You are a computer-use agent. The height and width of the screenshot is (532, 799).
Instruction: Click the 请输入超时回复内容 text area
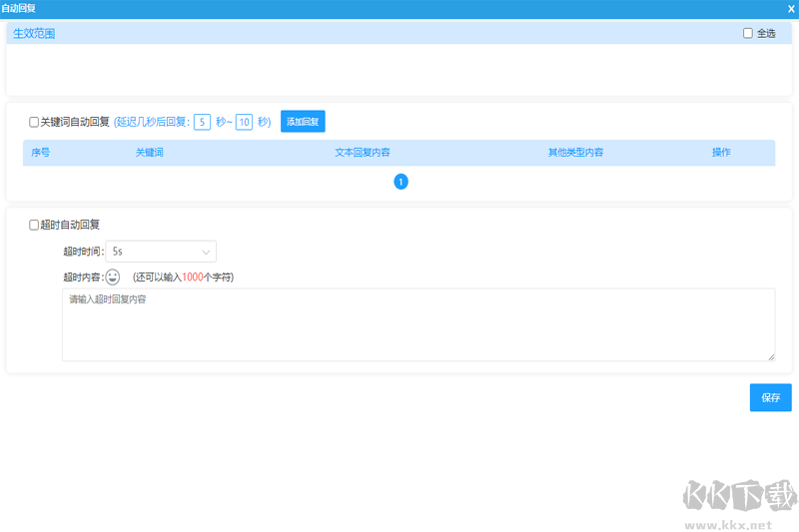pyautogui.click(x=418, y=324)
